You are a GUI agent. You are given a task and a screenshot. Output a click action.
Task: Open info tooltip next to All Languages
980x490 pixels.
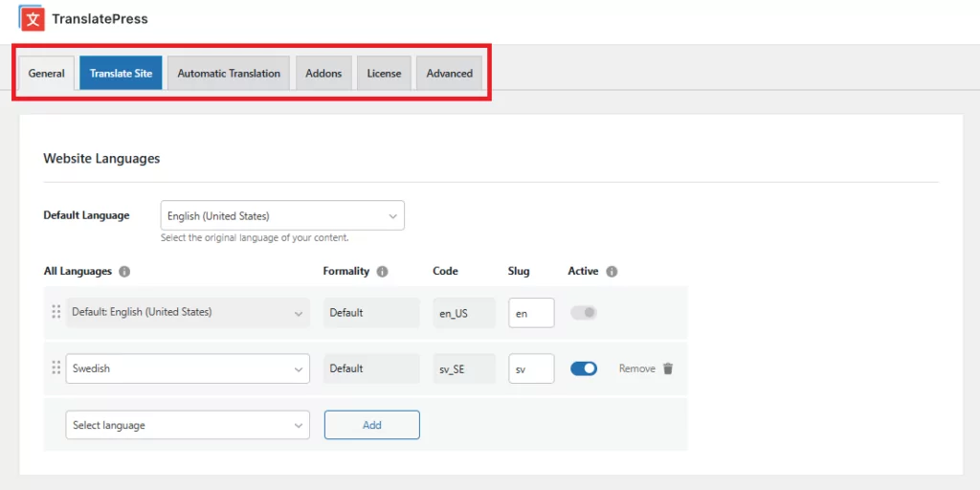pos(124,272)
